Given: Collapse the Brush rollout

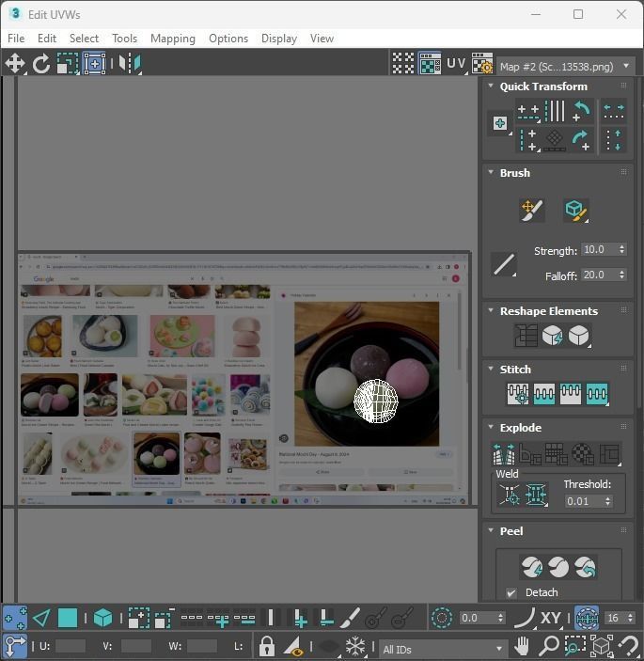Looking at the screenshot, I should pyautogui.click(x=491, y=172).
